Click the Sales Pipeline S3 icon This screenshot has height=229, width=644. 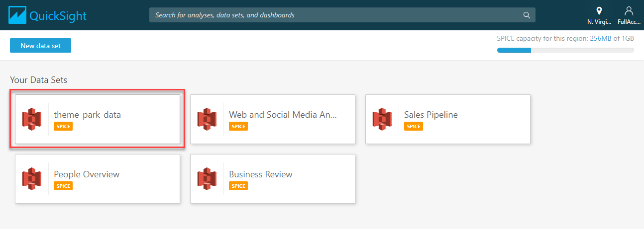pyautogui.click(x=382, y=119)
